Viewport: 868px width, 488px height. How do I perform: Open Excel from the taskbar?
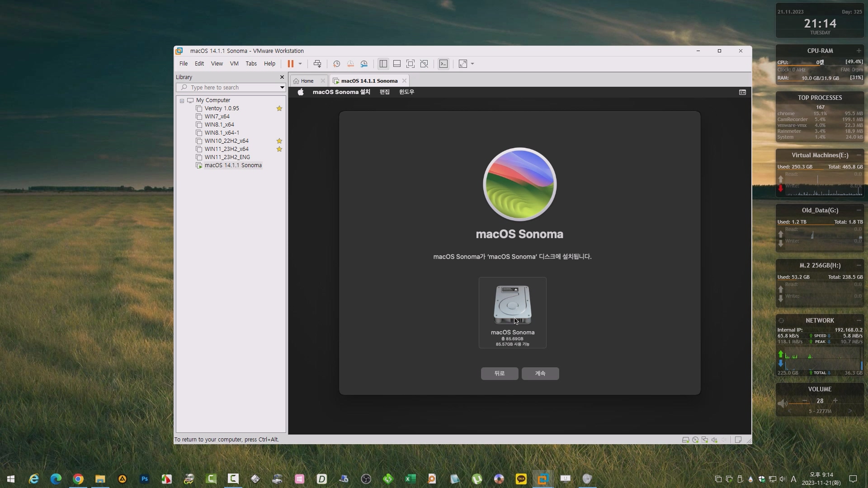tap(410, 479)
